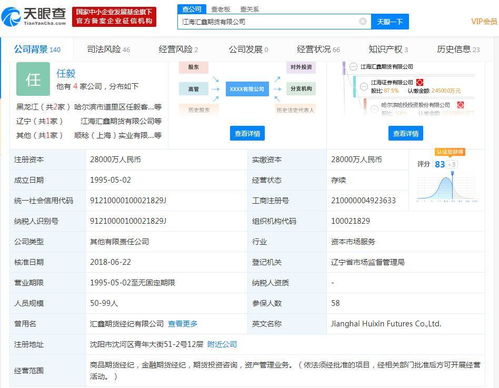
Task: Select the 参保人数 value 58
Action: tap(335, 303)
